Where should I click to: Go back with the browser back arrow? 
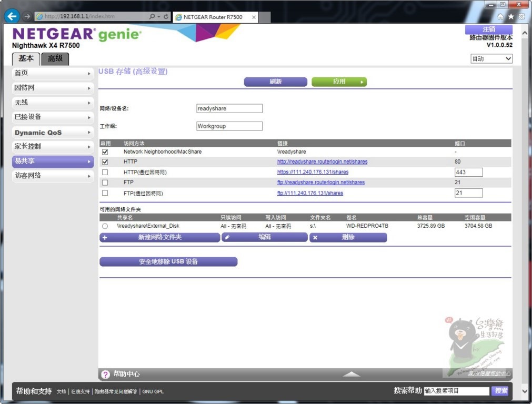coord(12,16)
